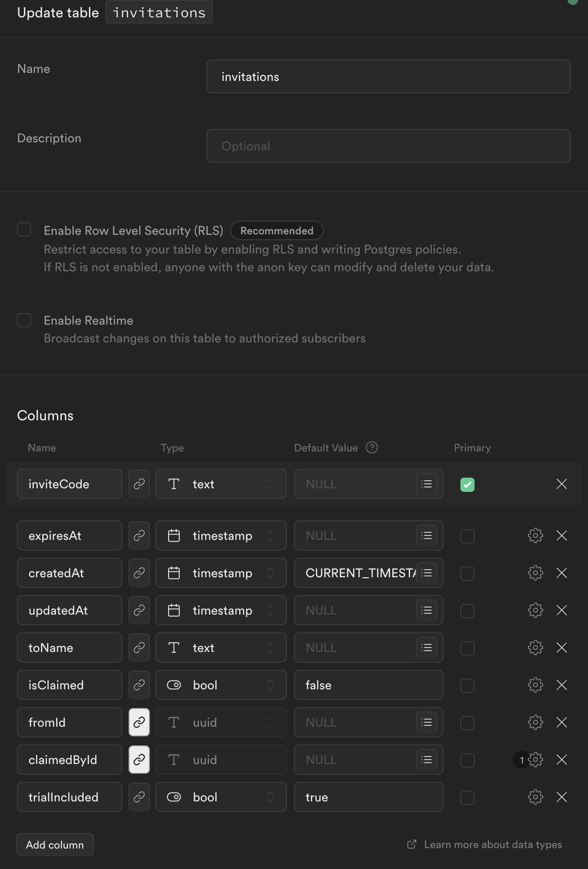Viewport: 588px width, 869px height.
Task: Remove the trialIncluded column
Action: click(562, 797)
